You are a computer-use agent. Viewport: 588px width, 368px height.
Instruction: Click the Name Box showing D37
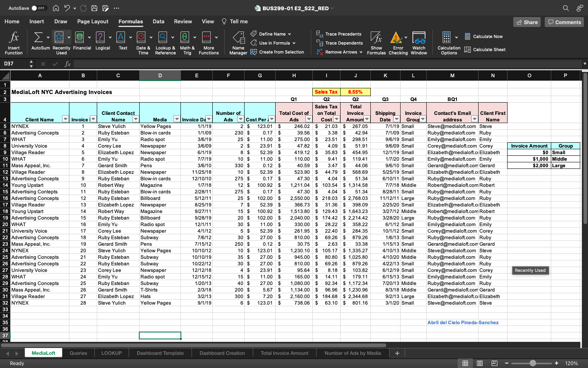pos(15,64)
